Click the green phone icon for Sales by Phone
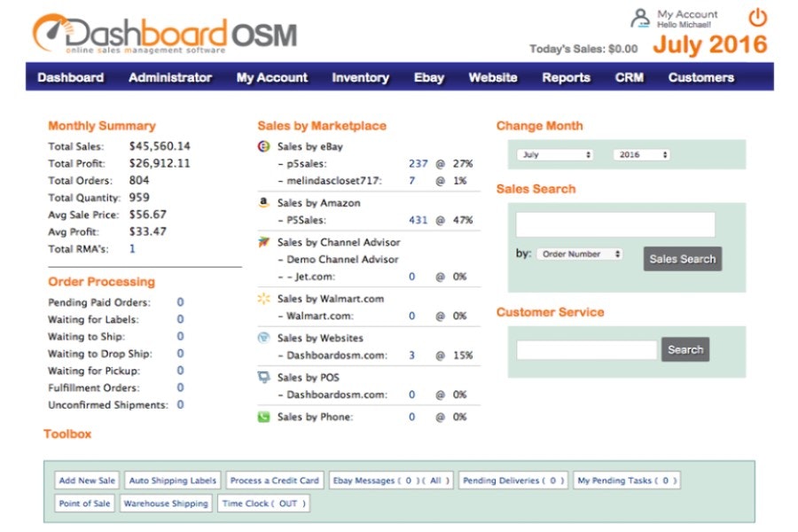The image size is (798, 532). [x=263, y=417]
